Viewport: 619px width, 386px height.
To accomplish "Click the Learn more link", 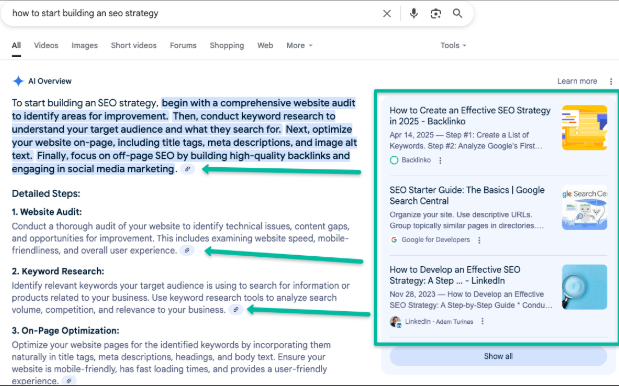I will point(577,81).
